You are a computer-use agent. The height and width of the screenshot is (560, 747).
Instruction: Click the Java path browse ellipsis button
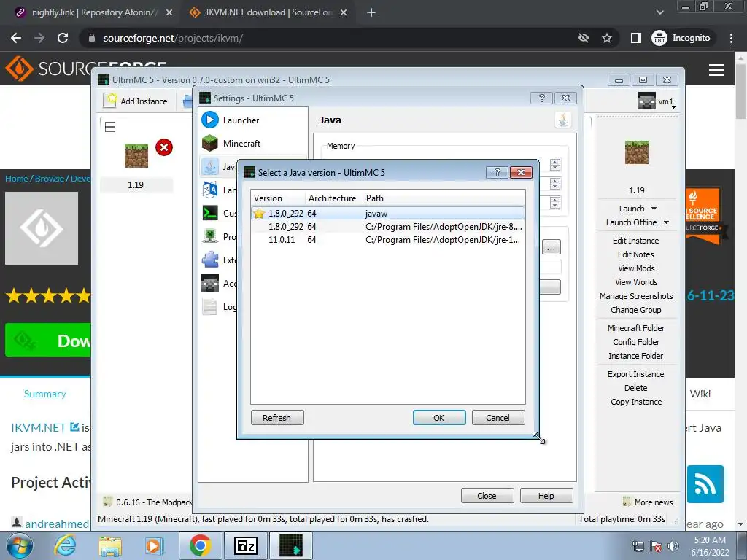pyautogui.click(x=551, y=248)
